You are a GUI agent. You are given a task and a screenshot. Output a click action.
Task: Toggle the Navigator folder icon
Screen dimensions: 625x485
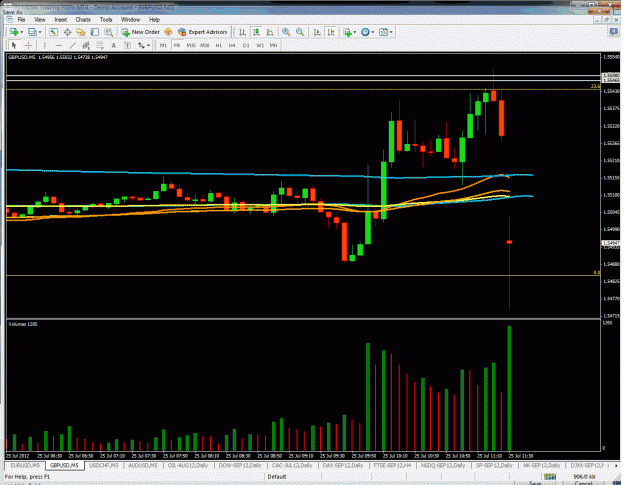pos(81,32)
